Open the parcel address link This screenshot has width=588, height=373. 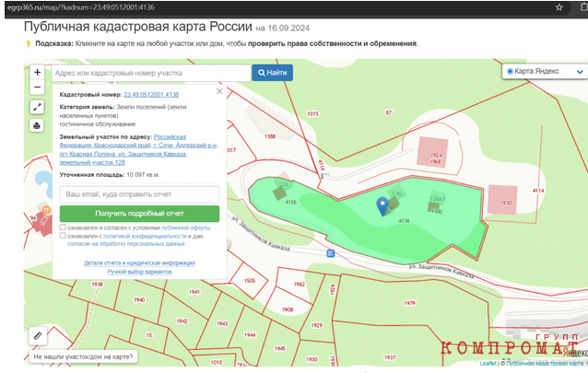tap(138, 149)
